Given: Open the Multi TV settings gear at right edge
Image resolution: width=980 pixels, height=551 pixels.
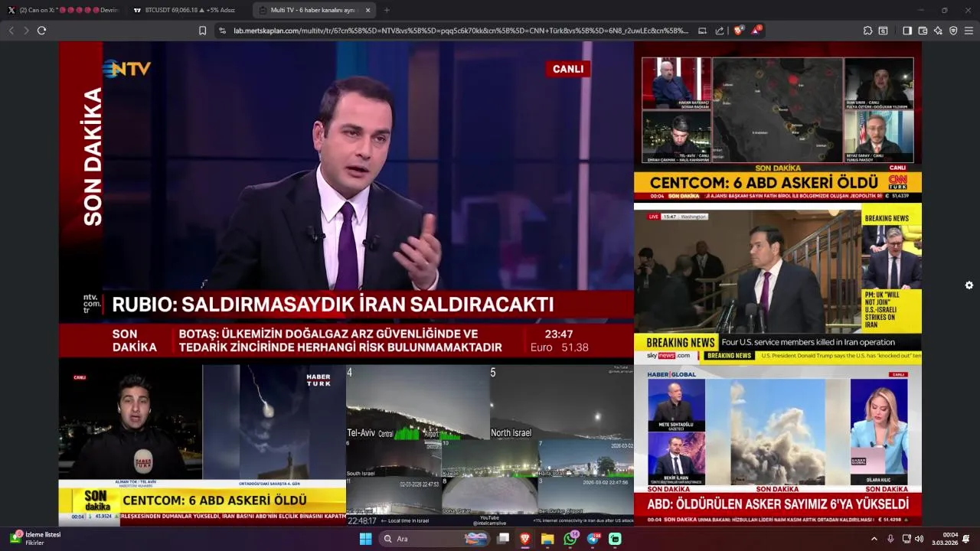Looking at the screenshot, I should (x=969, y=285).
